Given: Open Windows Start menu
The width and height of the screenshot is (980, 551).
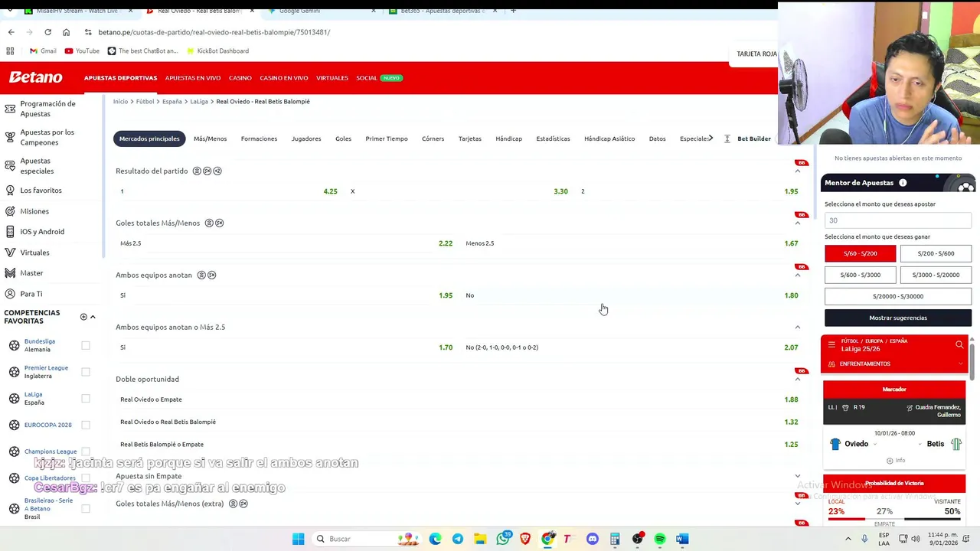Looking at the screenshot, I should [x=298, y=539].
